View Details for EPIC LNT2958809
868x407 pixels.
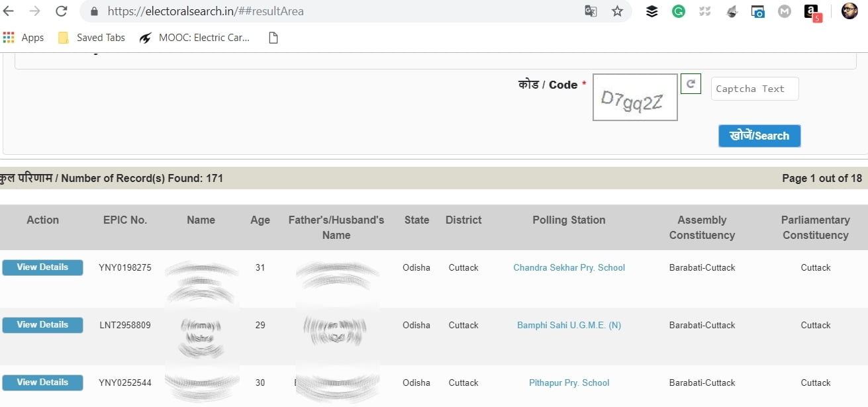(42, 325)
